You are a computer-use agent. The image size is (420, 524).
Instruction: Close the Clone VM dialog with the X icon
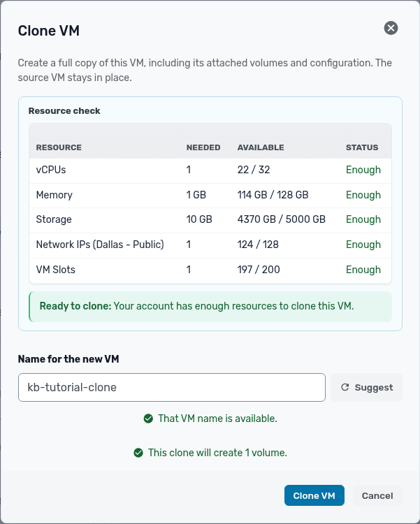pos(391,28)
